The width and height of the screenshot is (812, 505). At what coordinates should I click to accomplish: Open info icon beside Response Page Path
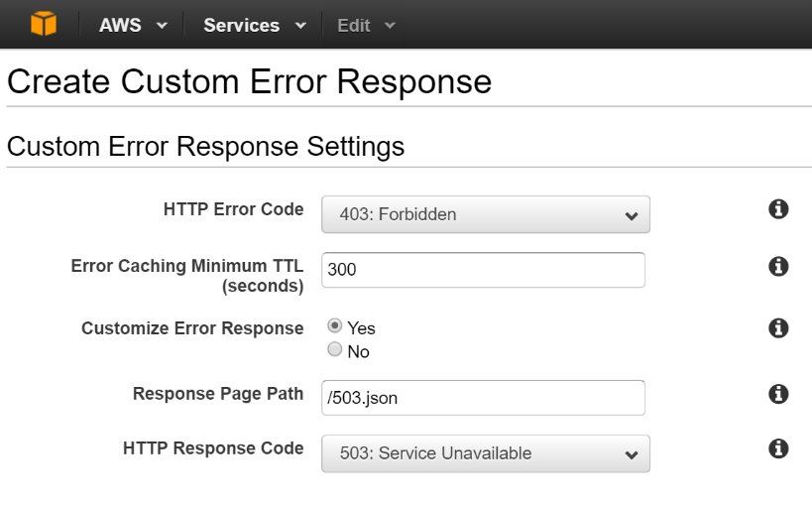coord(778,394)
